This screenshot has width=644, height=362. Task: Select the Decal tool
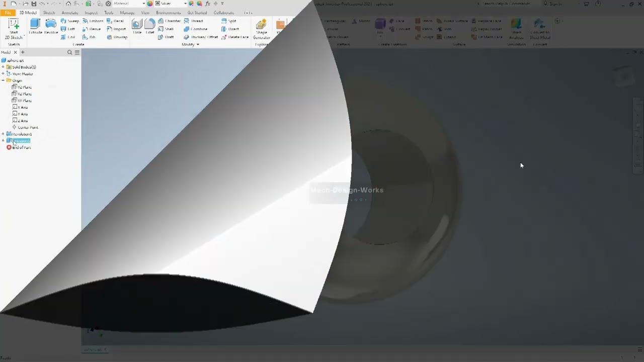(115, 21)
